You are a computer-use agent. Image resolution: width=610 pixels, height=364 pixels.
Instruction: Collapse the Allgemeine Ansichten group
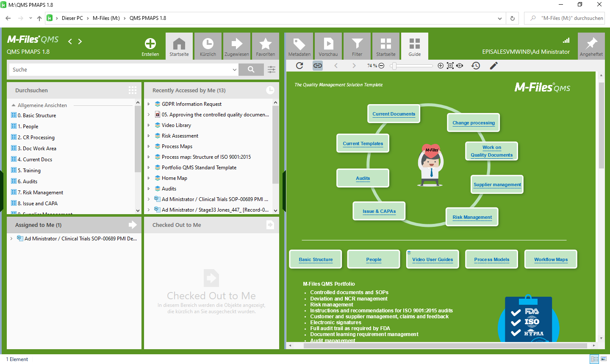click(14, 105)
